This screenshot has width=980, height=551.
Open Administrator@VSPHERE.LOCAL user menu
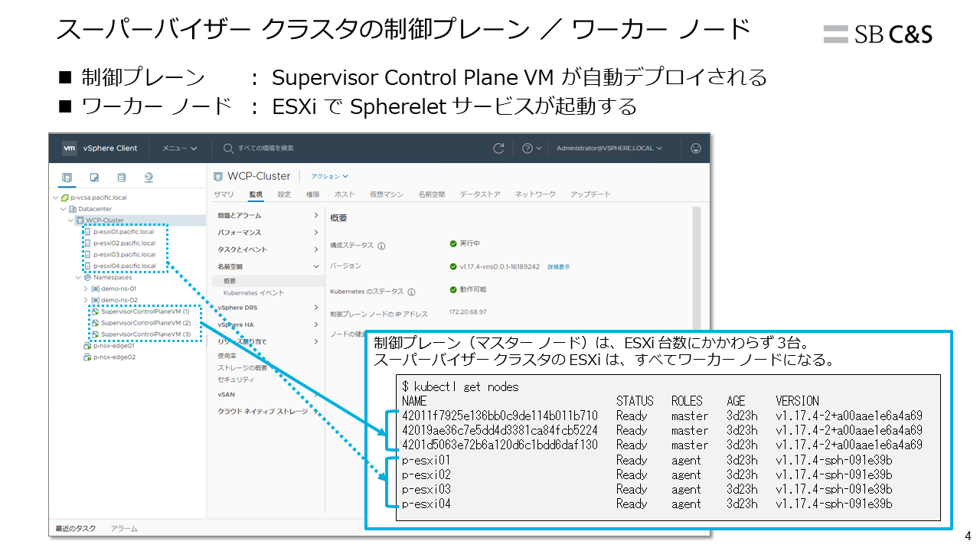point(609,148)
